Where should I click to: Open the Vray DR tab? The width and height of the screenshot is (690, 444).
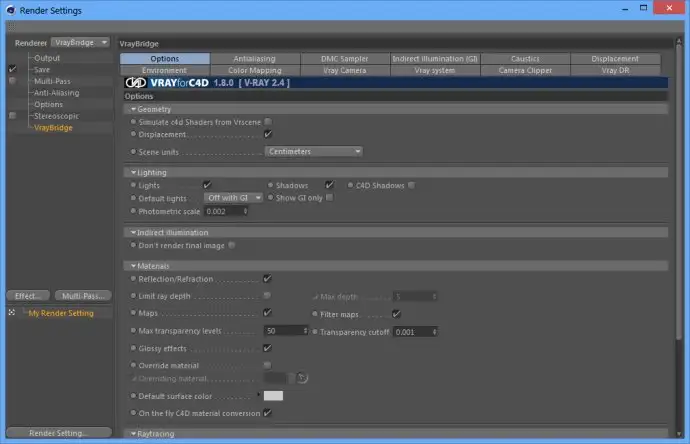[615, 70]
